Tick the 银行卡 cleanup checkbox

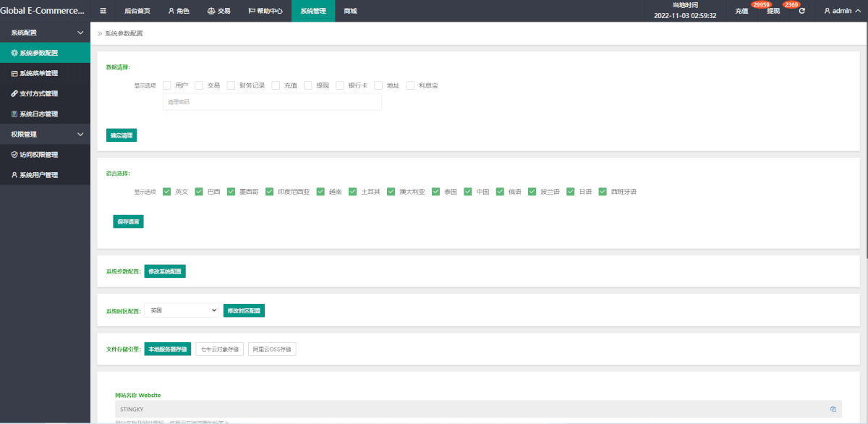340,85
